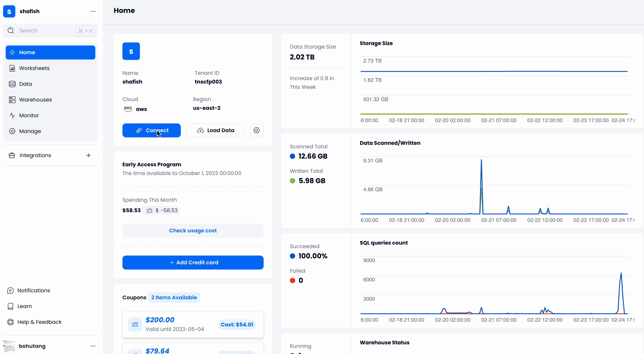
Task: Open the Worksheets page from sidebar
Action: click(x=34, y=68)
